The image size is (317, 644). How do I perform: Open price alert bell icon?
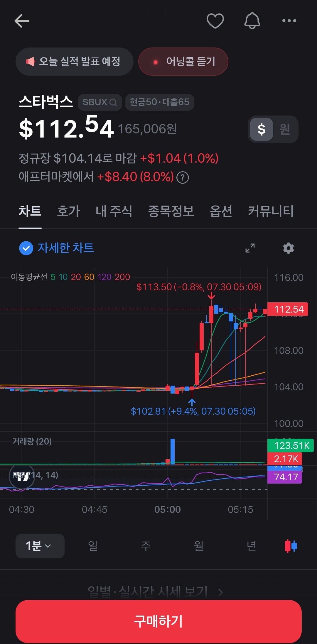(252, 21)
